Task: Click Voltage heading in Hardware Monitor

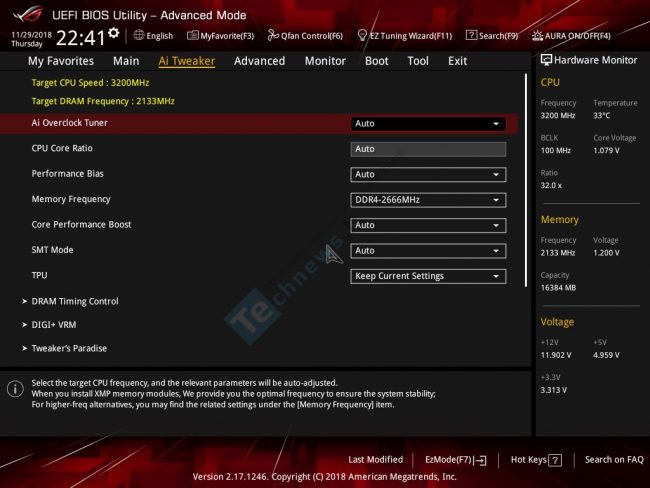Action: [x=557, y=322]
